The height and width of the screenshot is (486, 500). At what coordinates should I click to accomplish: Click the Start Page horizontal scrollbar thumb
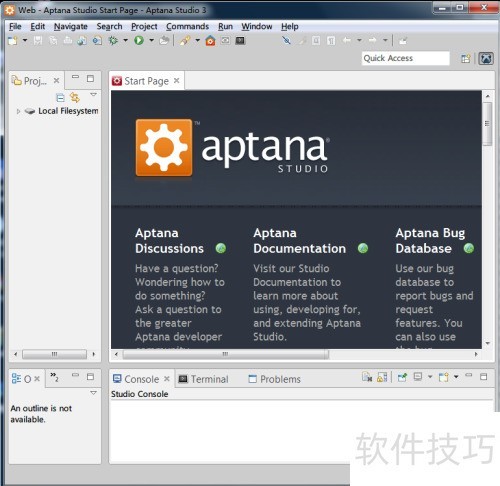pyautogui.click(x=226, y=354)
